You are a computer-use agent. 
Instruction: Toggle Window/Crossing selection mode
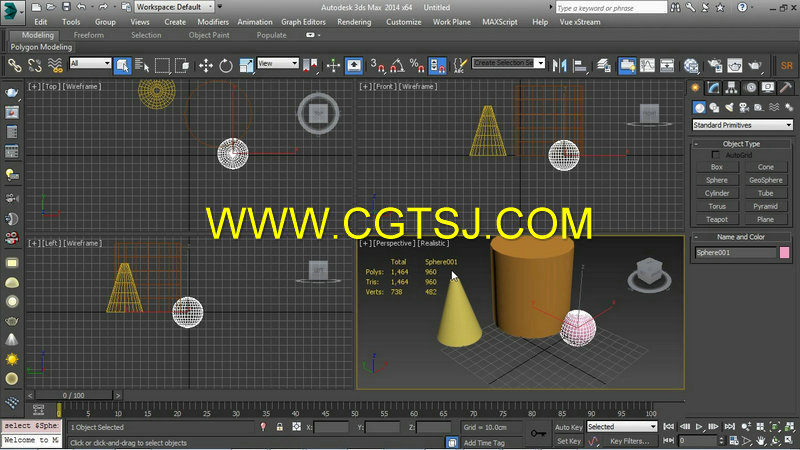[x=182, y=65]
